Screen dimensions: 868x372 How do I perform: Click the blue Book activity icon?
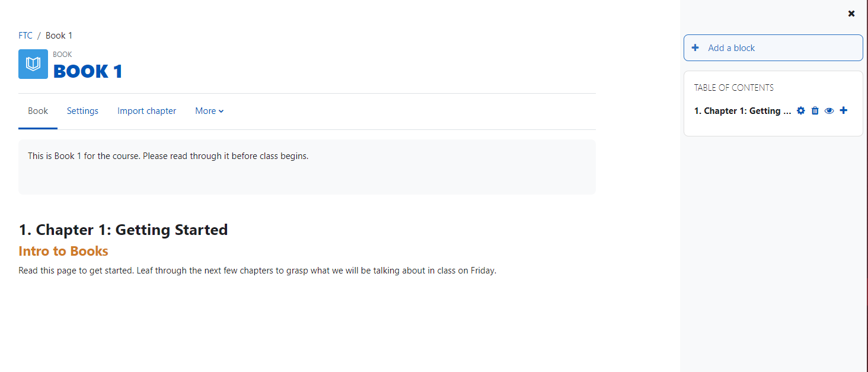33,64
